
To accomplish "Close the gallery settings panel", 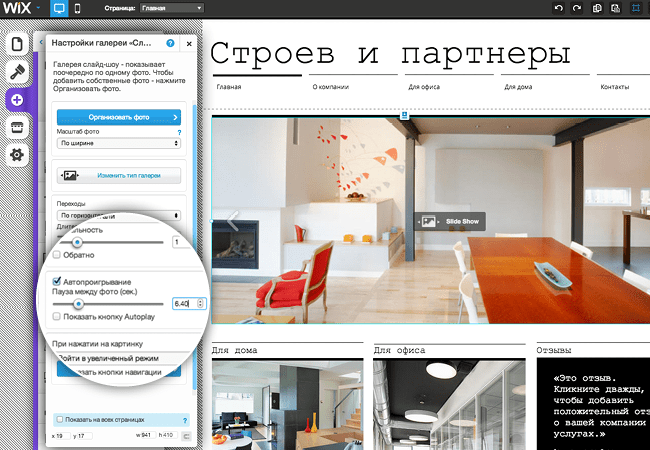I will tap(189, 44).
